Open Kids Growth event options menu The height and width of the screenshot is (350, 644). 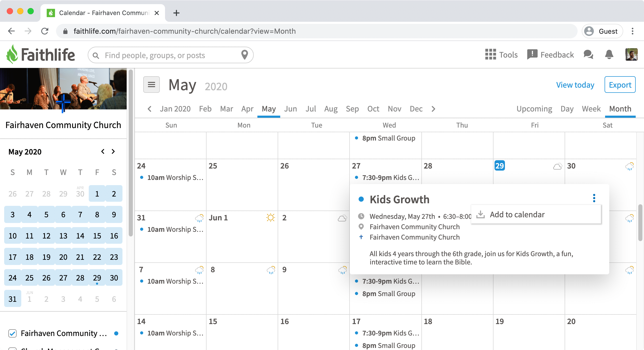point(594,198)
